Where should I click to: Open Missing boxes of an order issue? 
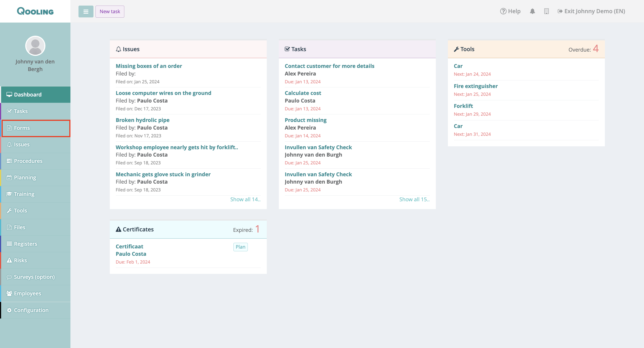[x=148, y=66]
